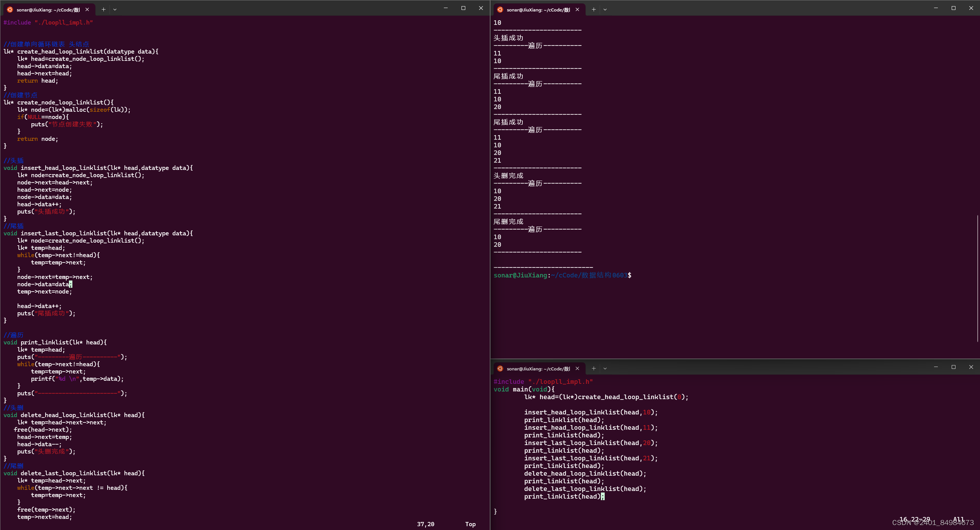The image size is (980, 530).
Task: Open new tab in top-right terminal window
Action: click(594, 10)
